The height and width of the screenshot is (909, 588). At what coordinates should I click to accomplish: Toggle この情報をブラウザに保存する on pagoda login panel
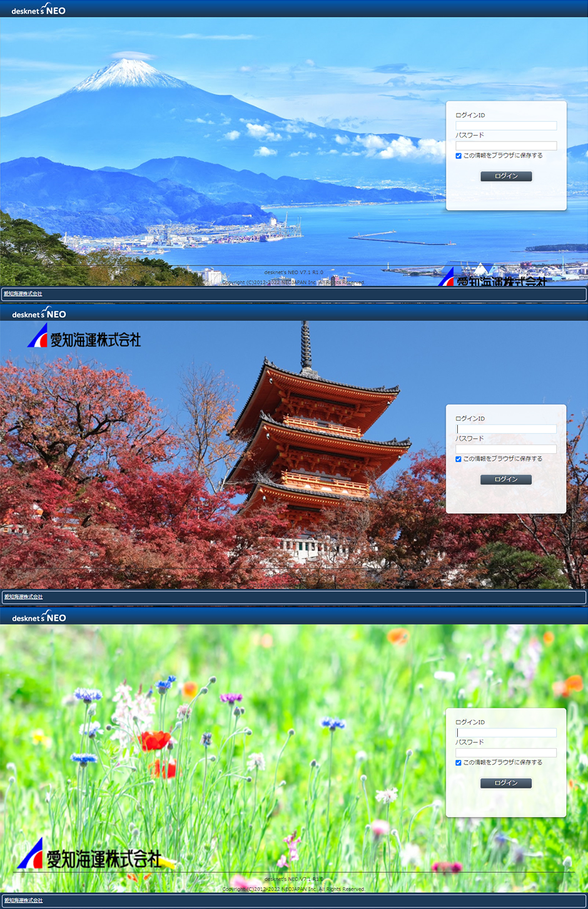[459, 459]
